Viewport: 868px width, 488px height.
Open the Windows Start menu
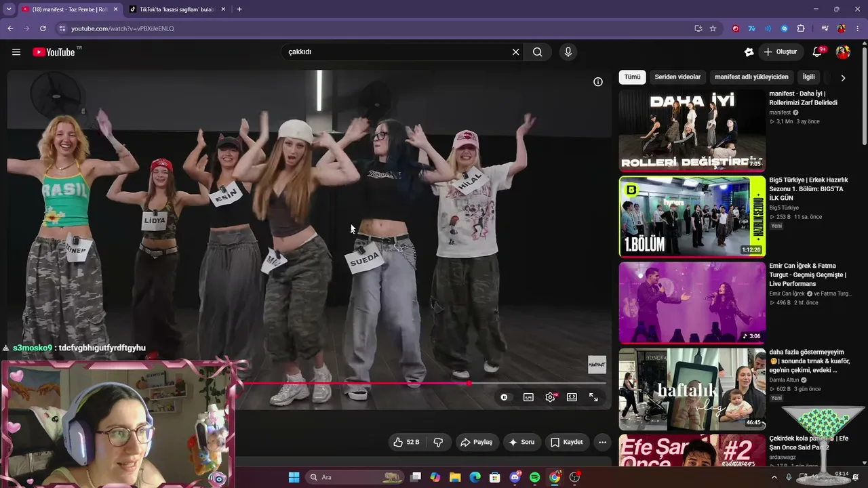point(294,477)
